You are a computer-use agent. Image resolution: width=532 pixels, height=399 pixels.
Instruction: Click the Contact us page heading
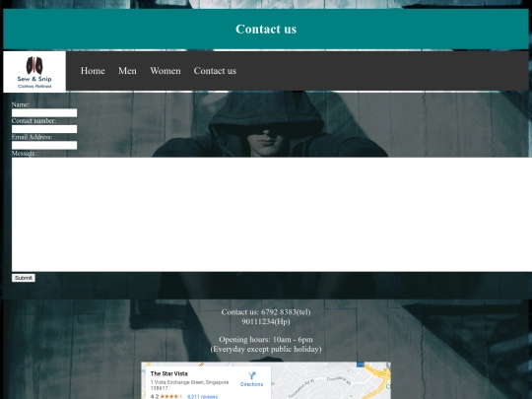pyautogui.click(x=266, y=30)
